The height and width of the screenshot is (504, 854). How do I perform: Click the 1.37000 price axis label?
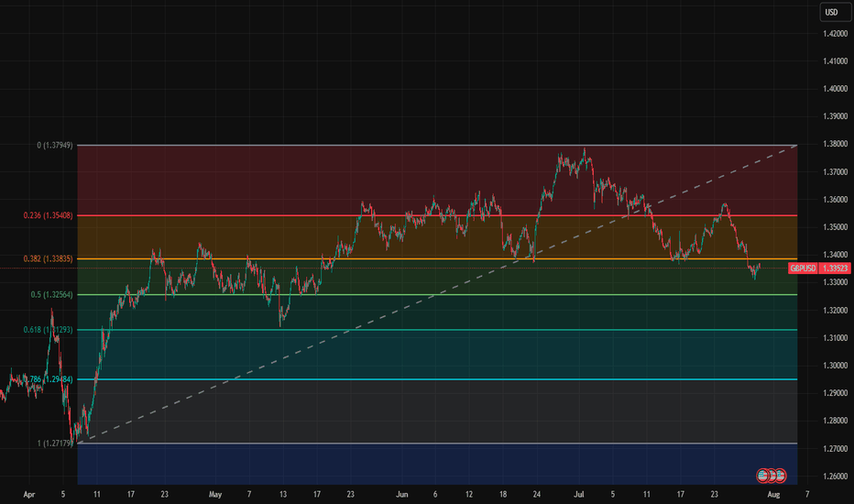836,172
